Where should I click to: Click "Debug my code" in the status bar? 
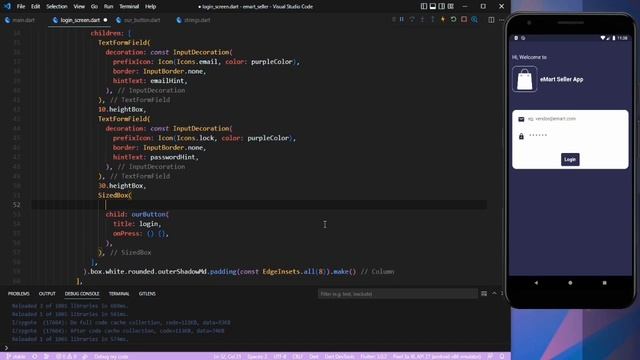tap(111, 356)
